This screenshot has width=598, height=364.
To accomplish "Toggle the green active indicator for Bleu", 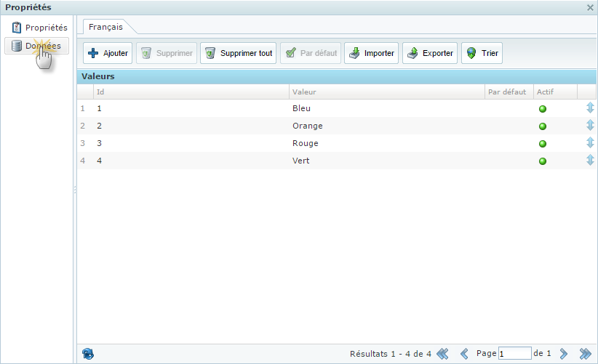I will [x=542, y=109].
